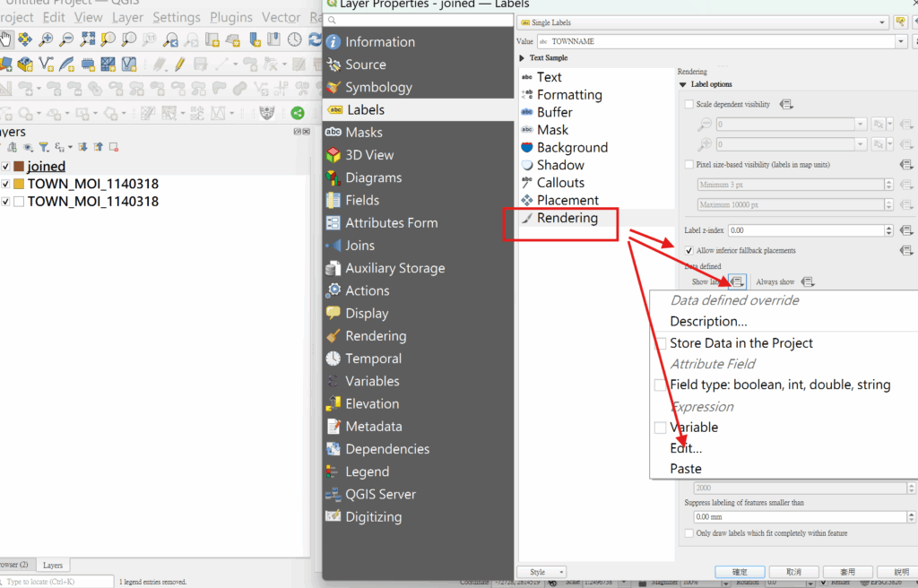Enable Scale dependent visibility checkbox

[x=689, y=104]
